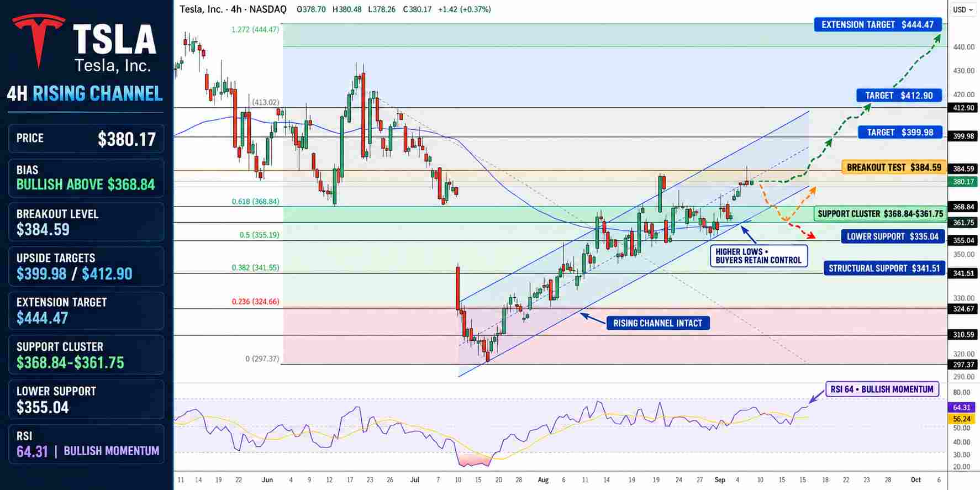Click the 4H RISING CHANNEL heading
This screenshot has height=490, width=980.
(x=85, y=93)
